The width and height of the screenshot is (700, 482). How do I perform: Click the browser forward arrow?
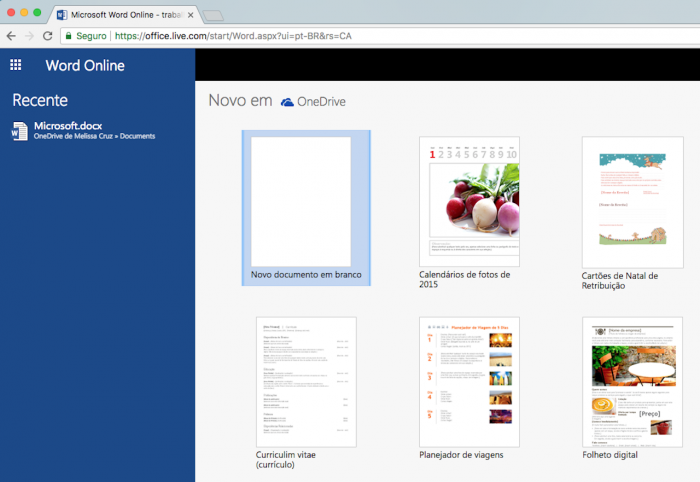29,36
